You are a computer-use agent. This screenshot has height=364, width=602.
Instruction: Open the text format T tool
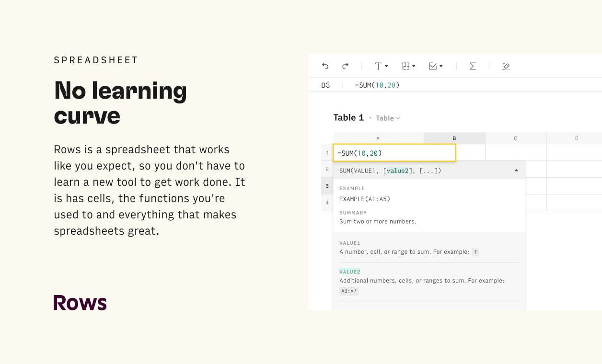tap(378, 66)
